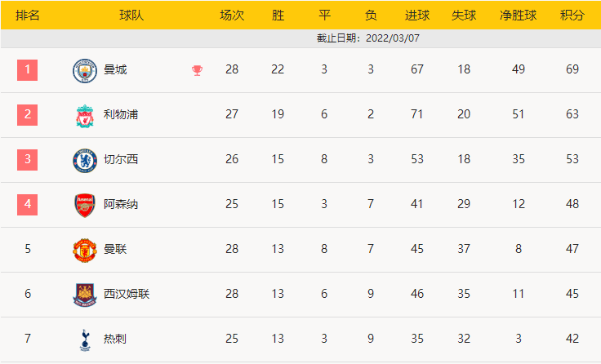The height and width of the screenshot is (364, 601).
Task: Click the Arsenal club crest
Action: (x=85, y=206)
